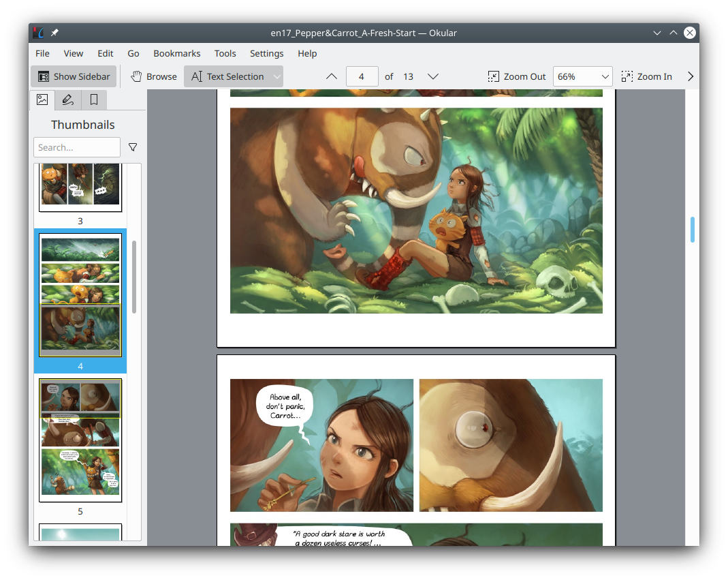The height and width of the screenshot is (580, 728).
Task: Go to previous page with up arrow
Action: point(332,76)
